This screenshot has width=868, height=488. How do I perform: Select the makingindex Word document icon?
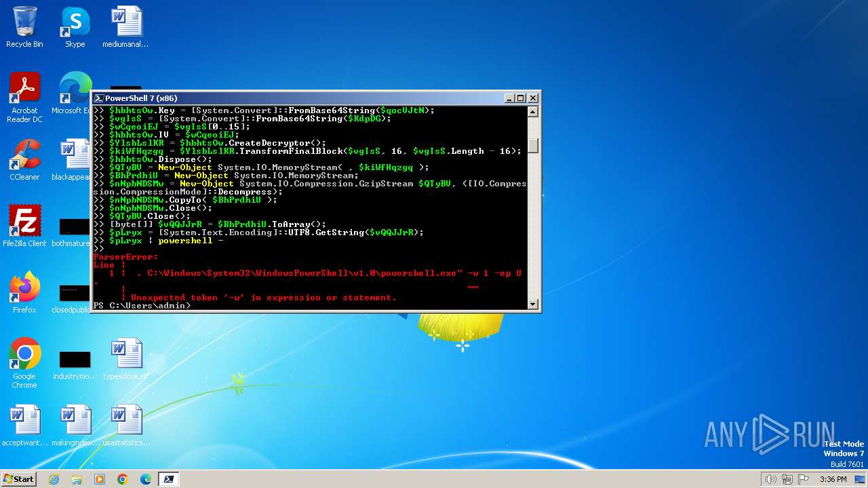click(75, 426)
